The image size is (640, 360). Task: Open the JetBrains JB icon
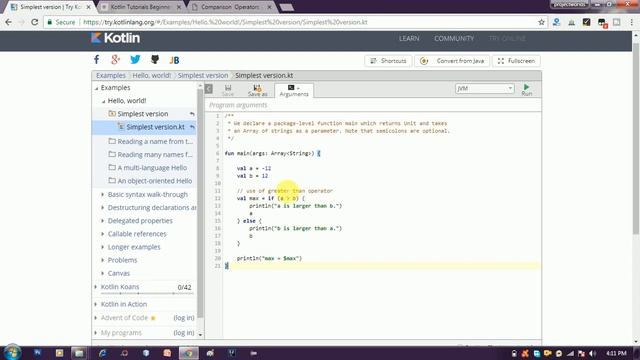point(174,60)
